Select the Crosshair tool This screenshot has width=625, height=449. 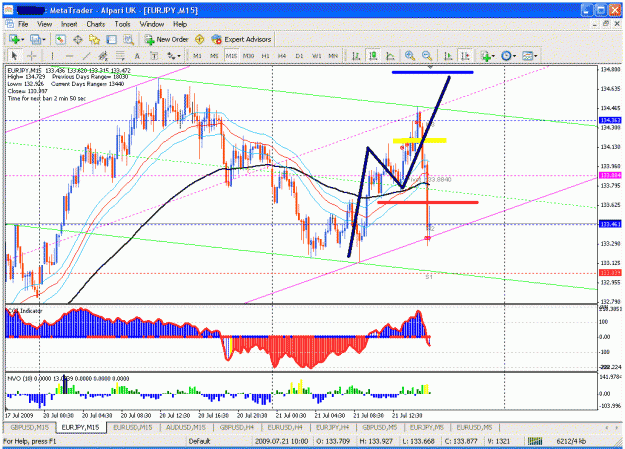coord(31,56)
